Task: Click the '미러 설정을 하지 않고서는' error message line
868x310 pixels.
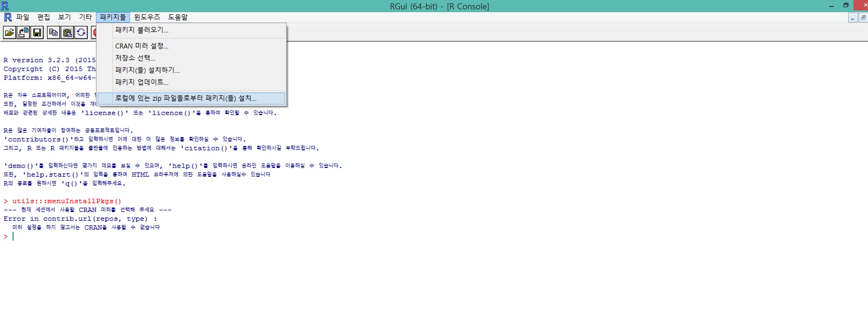Action: tap(86, 227)
